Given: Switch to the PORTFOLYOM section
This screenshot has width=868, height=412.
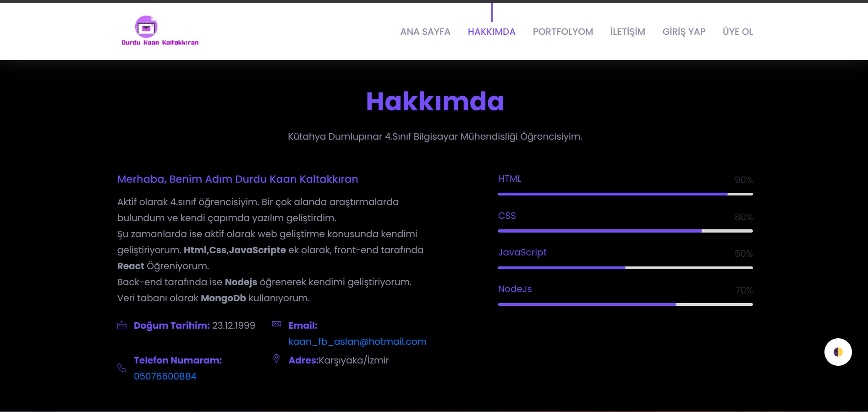Looking at the screenshot, I should [562, 32].
